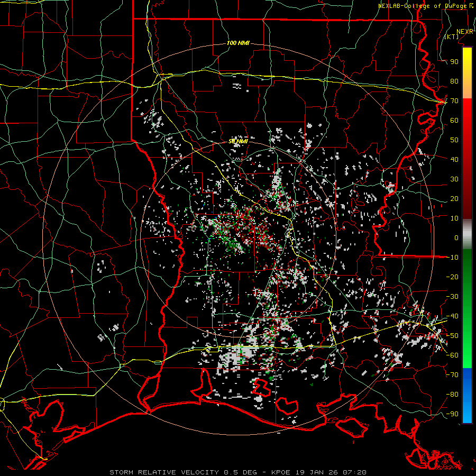Click the 30 value on the velocity scale
The image size is (476, 476).
click(454, 179)
